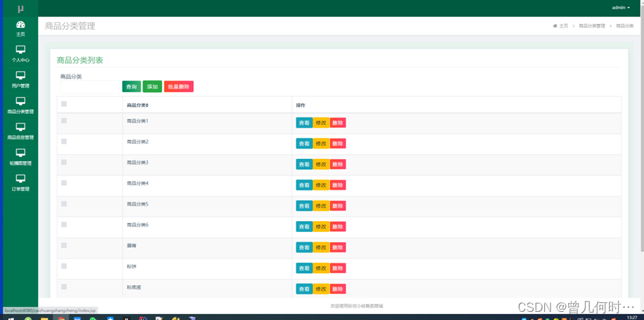Open 轮播图管理 in the sidebar
This screenshot has height=320, width=644.
point(20,158)
